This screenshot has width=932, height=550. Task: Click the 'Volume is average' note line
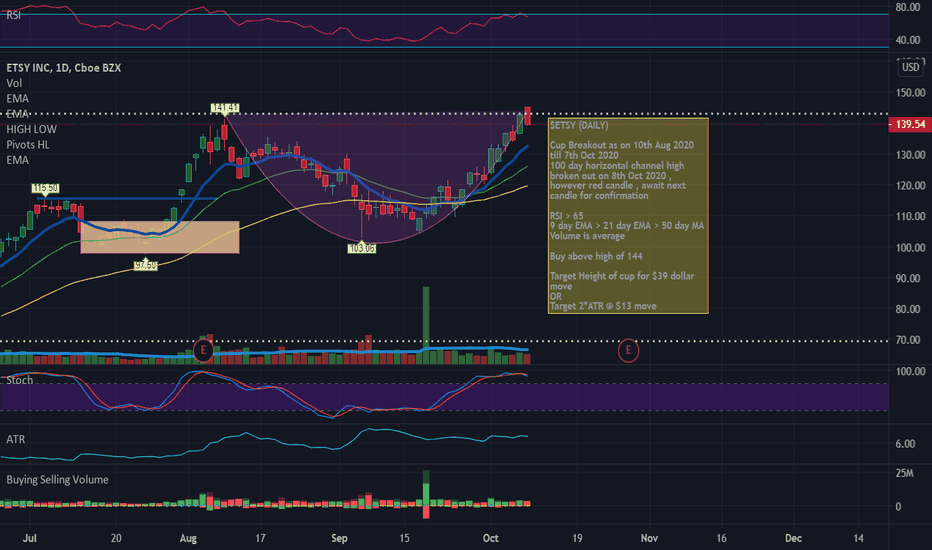coord(587,236)
